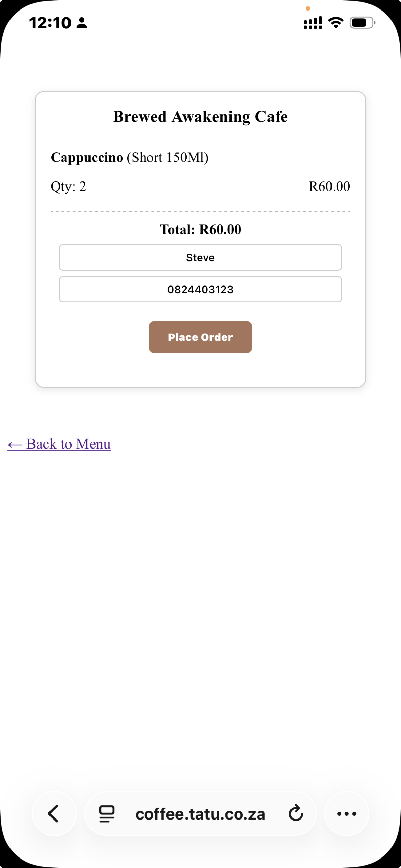Viewport: 401px width, 868px height.
Task: Tap the Brewed Awakening Cafe heading
Action: pyautogui.click(x=200, y=117)
